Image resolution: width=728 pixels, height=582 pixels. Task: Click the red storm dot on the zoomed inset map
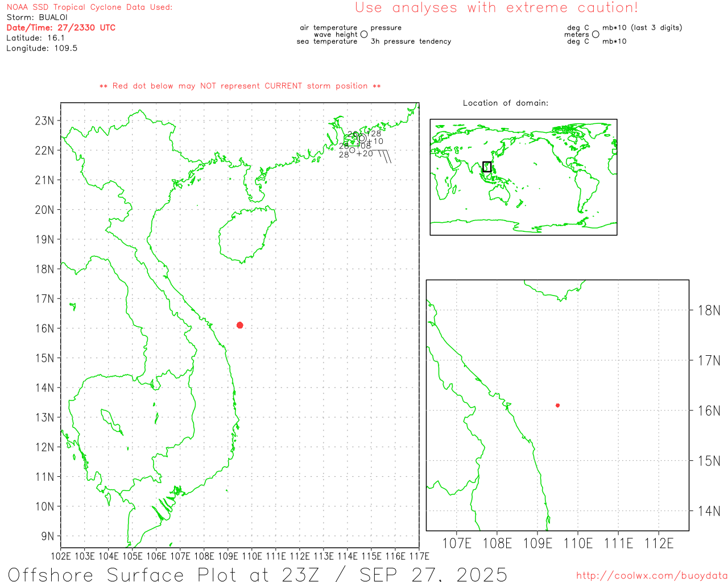(557, 405)
